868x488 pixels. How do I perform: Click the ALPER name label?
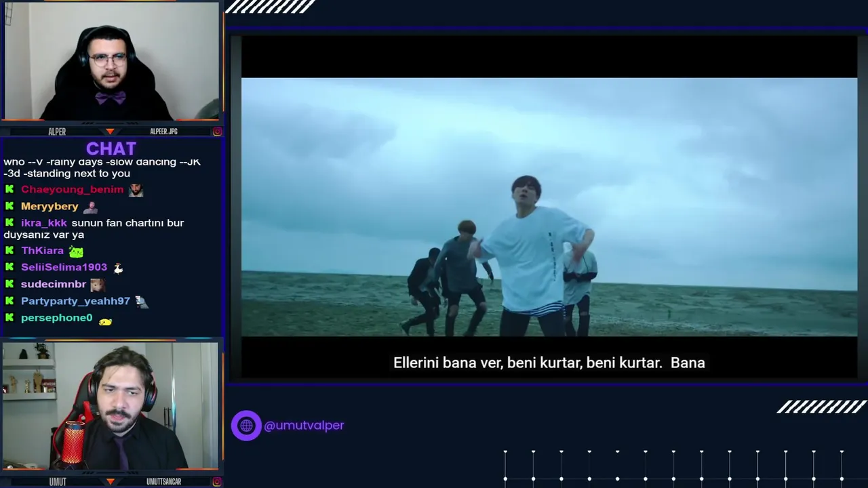[x=57, y=131]
